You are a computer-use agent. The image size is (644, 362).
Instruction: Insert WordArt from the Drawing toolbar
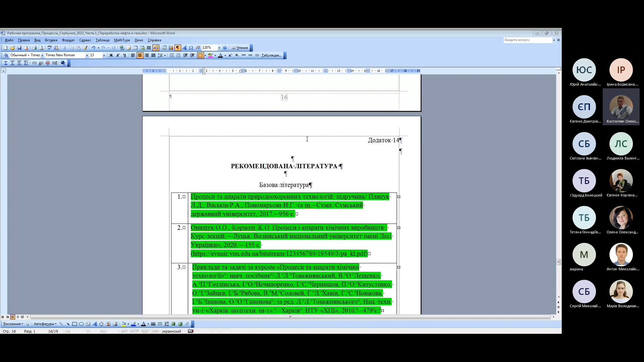(x=95, y=324)
